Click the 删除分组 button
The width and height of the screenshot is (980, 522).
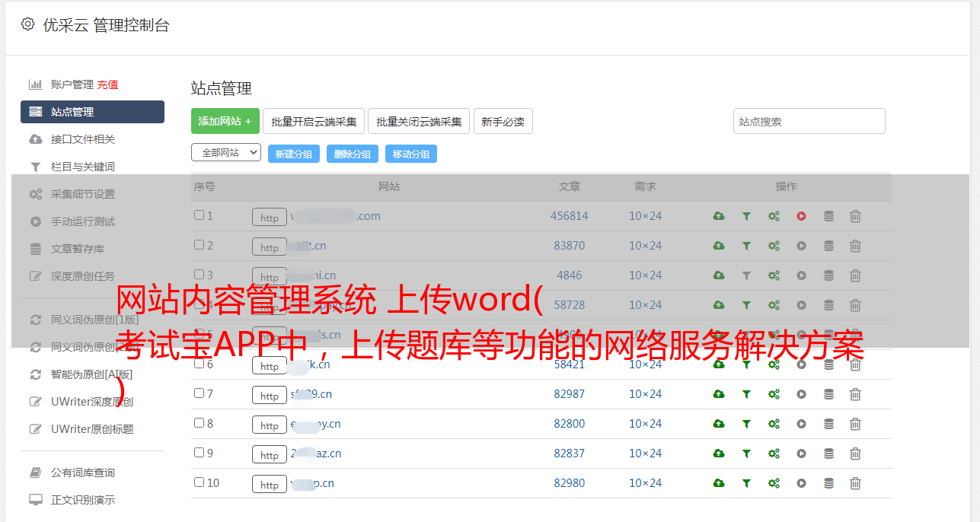[x=353, y=154]
